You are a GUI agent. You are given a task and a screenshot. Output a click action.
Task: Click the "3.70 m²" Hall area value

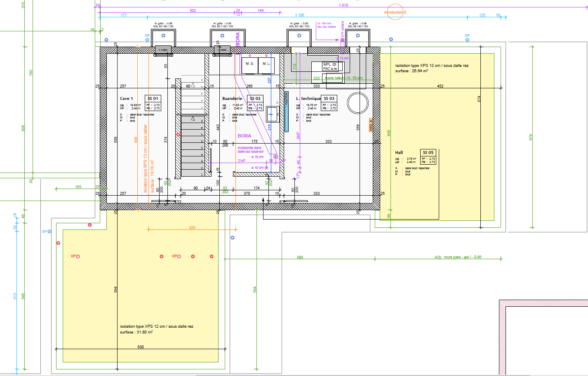click(411, 159)
